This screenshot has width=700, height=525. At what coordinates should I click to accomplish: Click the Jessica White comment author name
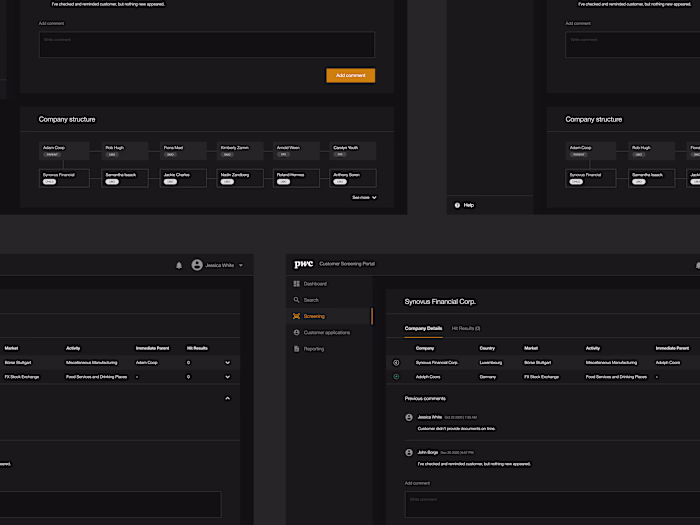[x=429, y=417]
